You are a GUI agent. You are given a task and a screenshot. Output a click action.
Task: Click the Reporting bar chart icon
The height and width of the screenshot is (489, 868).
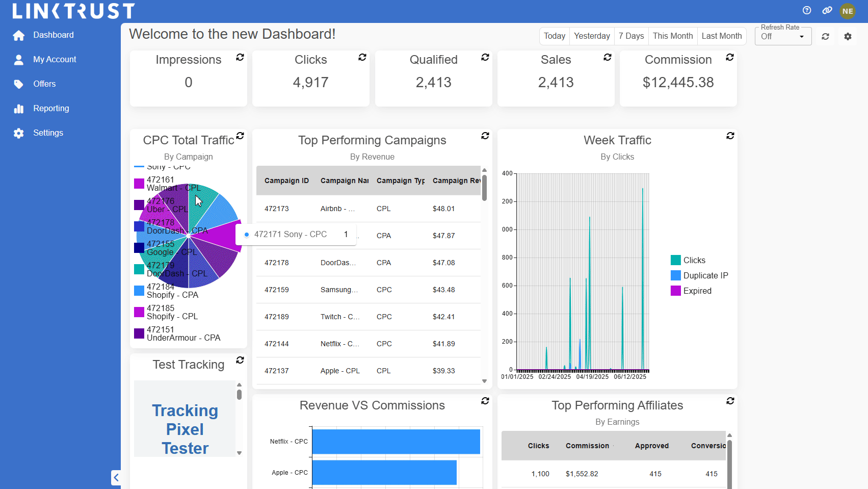pos(19,109)
